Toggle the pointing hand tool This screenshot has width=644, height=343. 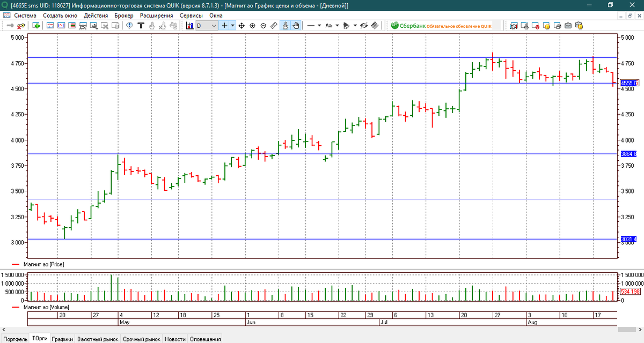285,25
